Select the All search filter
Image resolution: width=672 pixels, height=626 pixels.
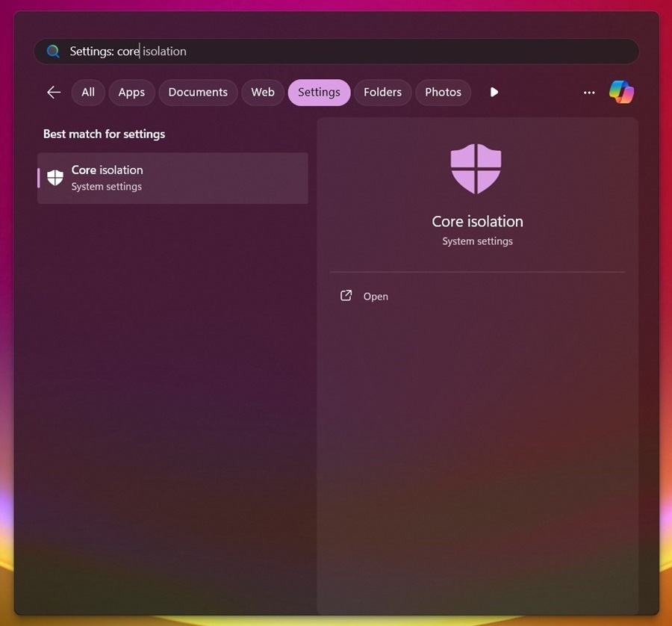[87, 92]
